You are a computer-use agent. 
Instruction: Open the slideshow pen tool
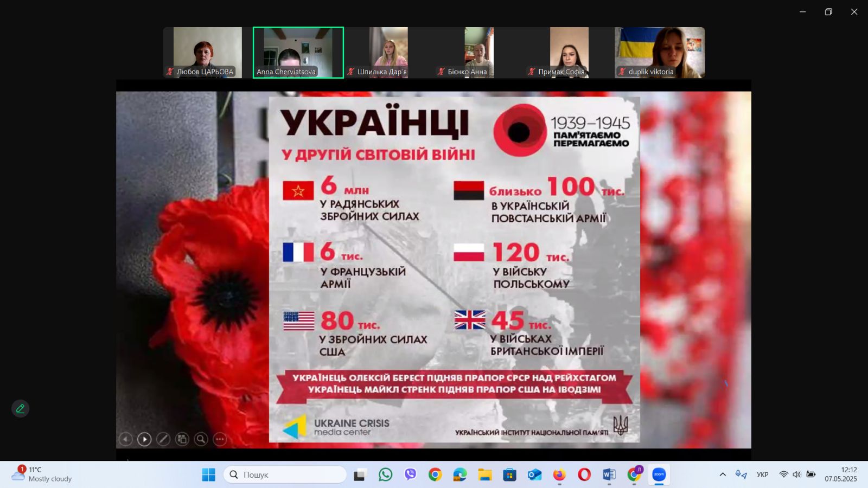tap(163, 439)
